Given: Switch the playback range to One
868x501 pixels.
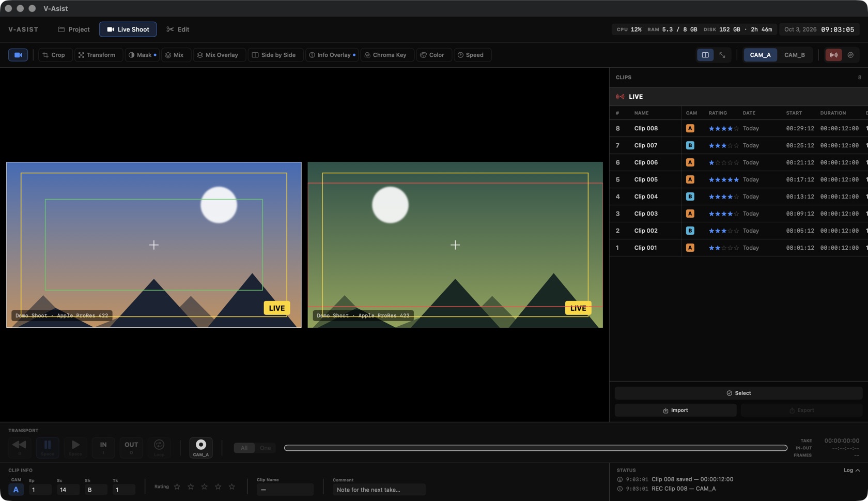Looking at the screenshot, I should pyautogui.click(x=265, y=448).
